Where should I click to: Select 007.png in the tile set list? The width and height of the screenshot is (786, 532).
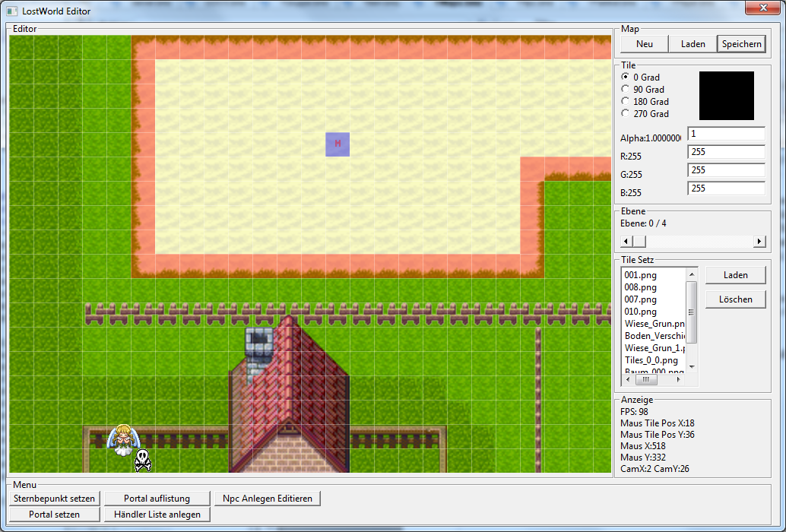tap(640, 299)
